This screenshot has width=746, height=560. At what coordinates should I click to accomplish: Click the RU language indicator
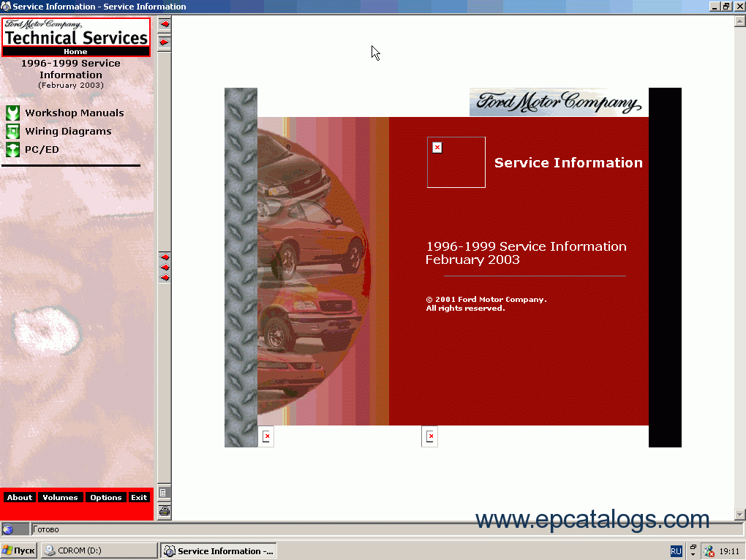[x=676, y=551]
